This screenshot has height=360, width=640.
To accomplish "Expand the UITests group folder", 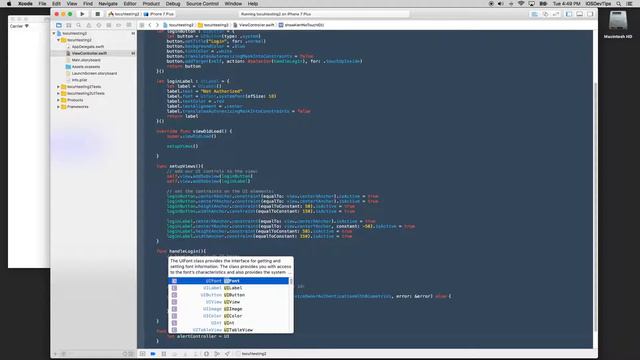I will click(x=58, y=93).
